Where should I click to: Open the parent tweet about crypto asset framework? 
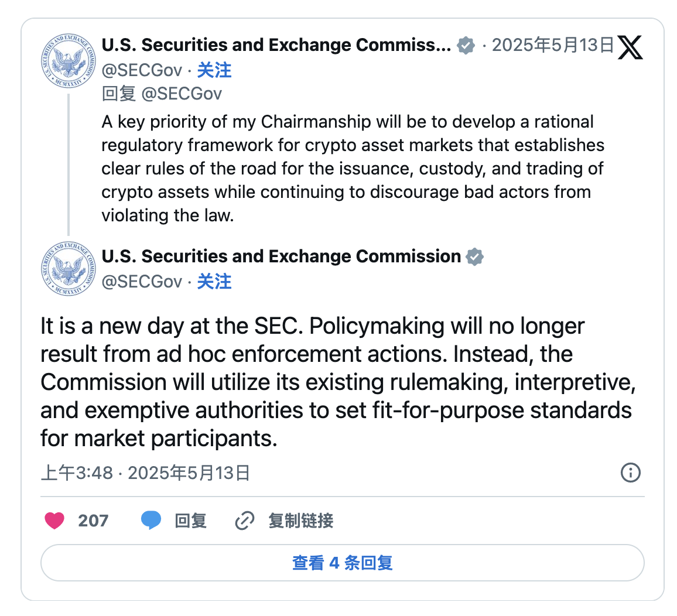tap(353, 169)
